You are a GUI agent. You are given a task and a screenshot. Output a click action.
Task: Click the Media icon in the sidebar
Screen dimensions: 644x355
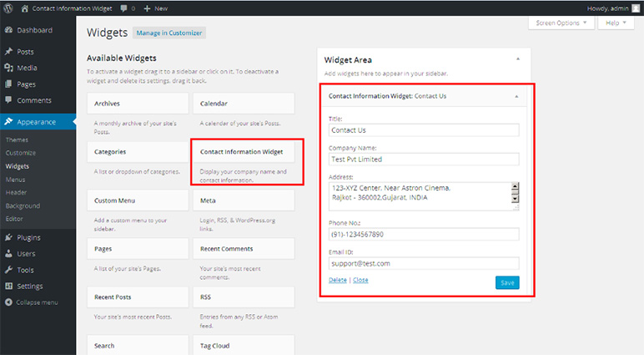coord(8,68)
